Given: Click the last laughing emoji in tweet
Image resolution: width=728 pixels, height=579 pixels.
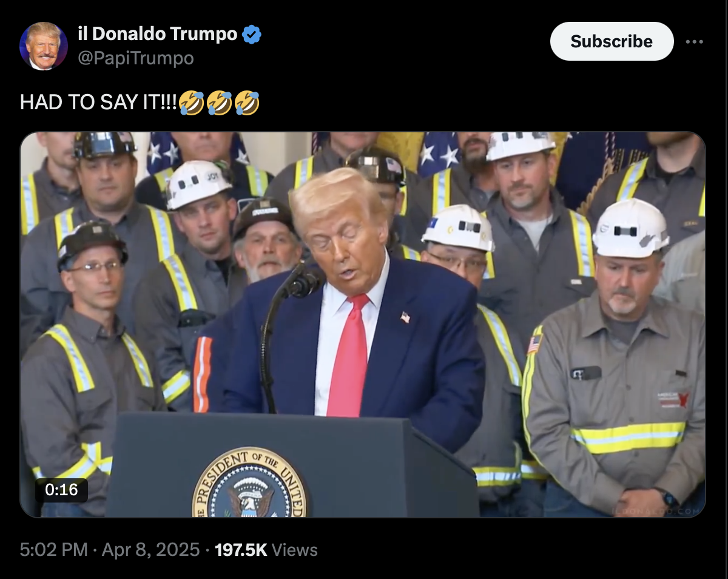Looking at the screenshot, I should (x=246, y=103).
